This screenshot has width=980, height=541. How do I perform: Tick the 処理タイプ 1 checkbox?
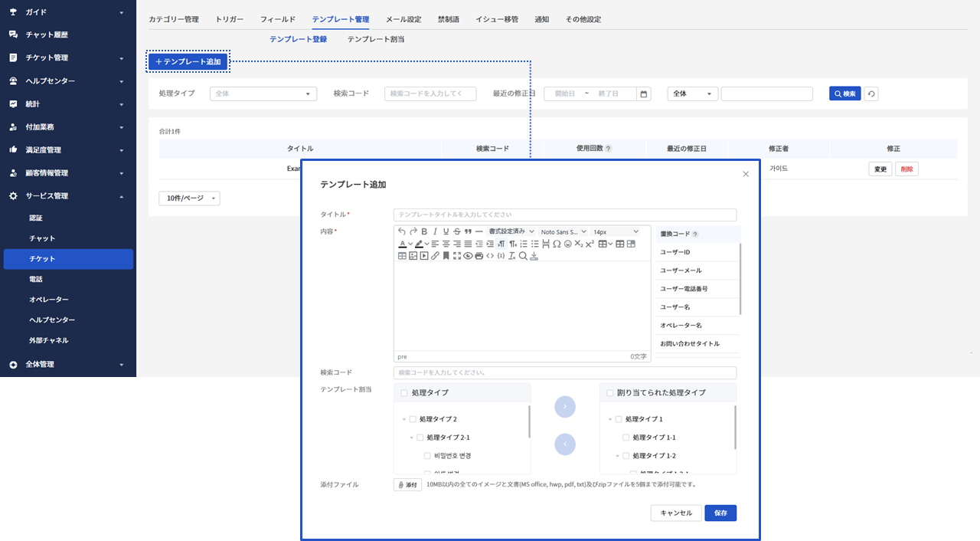(x=619, y=419)
